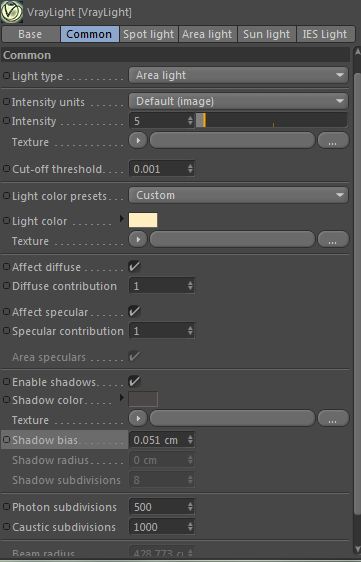This screenshot has width=361, height=562.
Task: Click Intensity texture link field
Action: [232, 140]
